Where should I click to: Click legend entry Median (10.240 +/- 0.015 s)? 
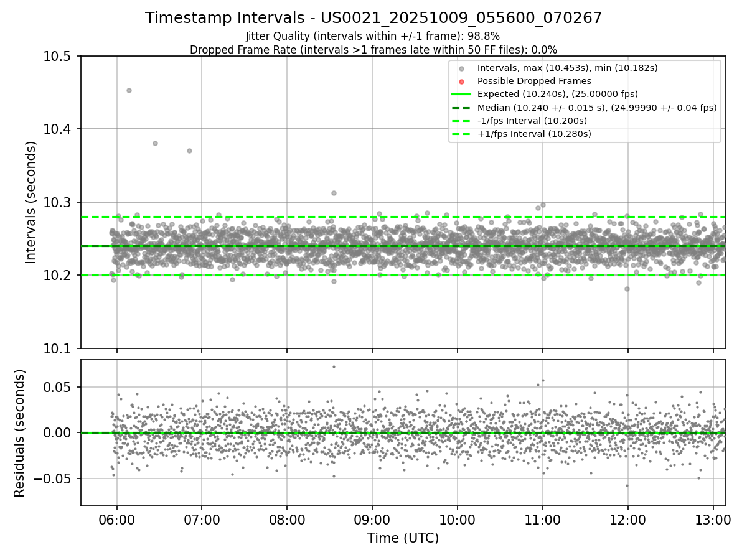coord(597,108)
